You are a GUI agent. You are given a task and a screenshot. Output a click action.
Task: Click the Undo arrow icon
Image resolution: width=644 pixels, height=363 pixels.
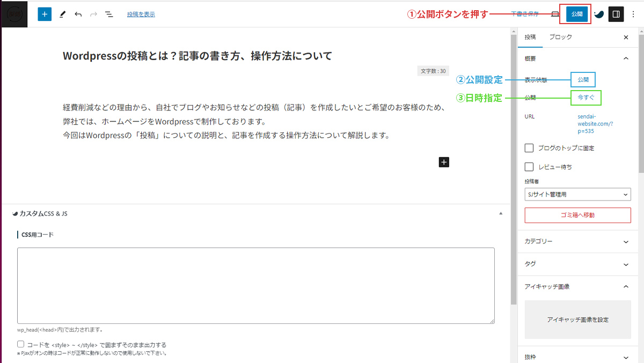(78, 14)
